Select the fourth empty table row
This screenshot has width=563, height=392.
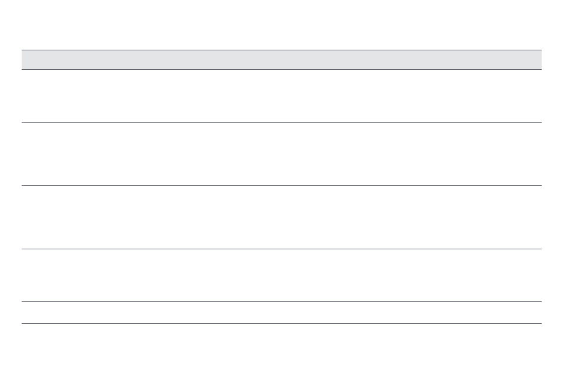pos(281,275)
